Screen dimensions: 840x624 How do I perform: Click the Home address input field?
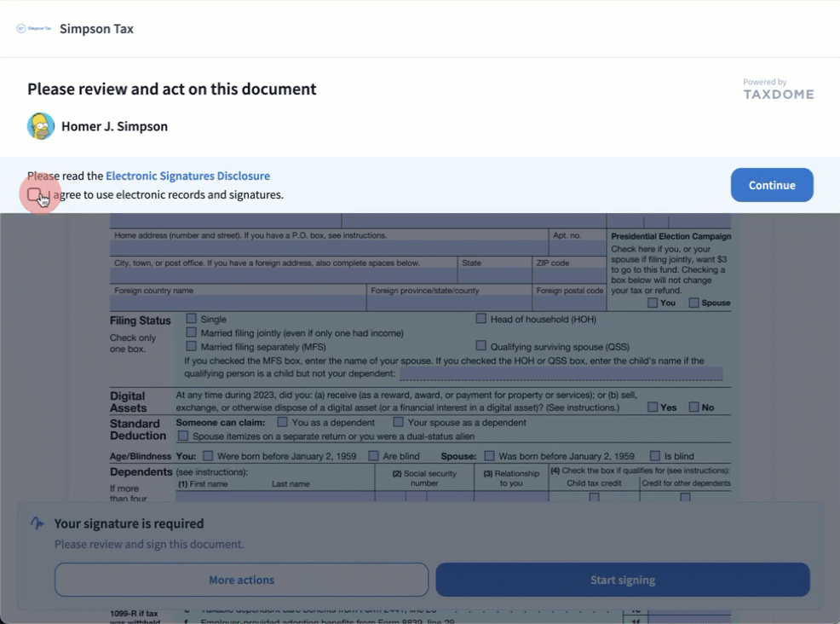[x=329, y=249]
